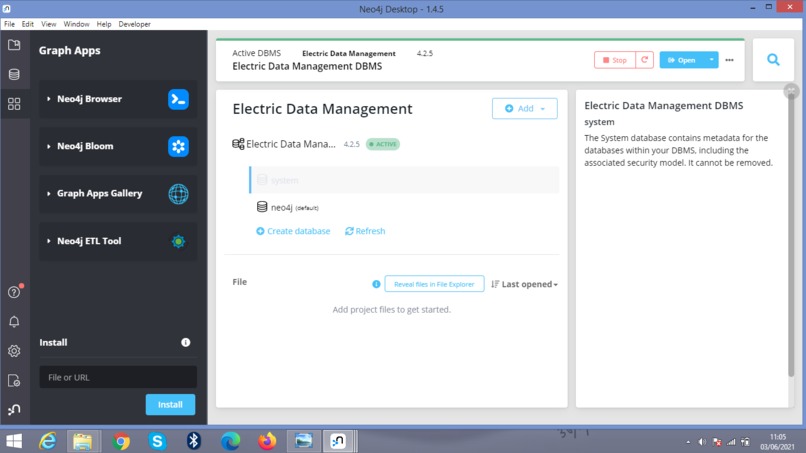Open Google Chrome from taskbar

pyautogui.click(x=121, y=441)
